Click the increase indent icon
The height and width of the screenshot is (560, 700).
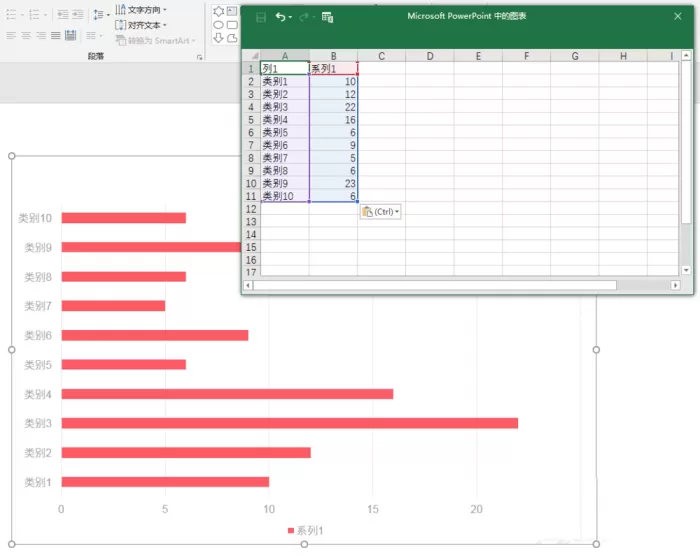[78, 15]
